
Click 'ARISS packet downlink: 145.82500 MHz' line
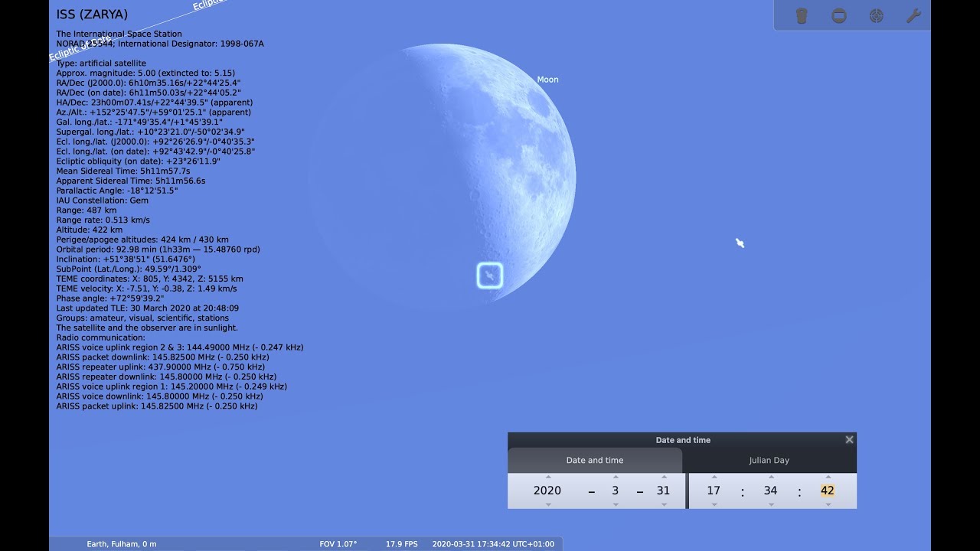pos(162,357)
